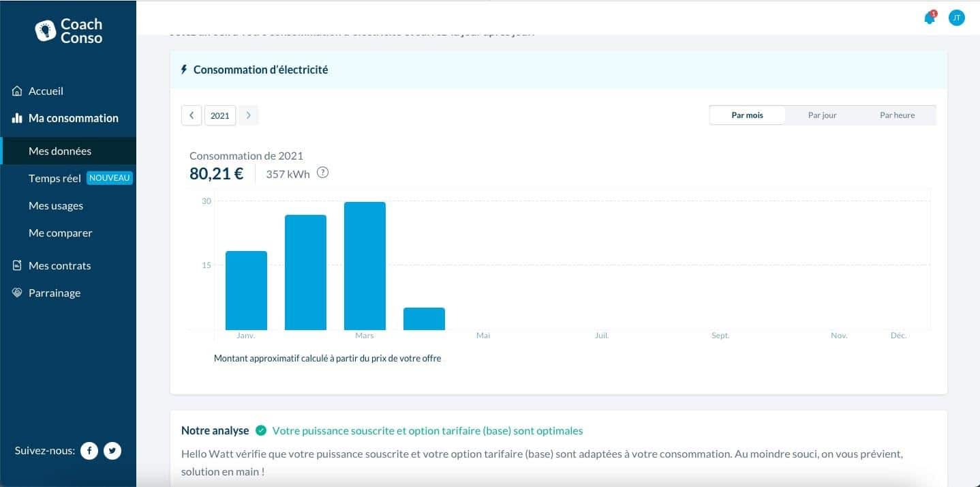Click the Parrainage heart icon
Screen dimensions: 980x487
click(x=18, y=293)
